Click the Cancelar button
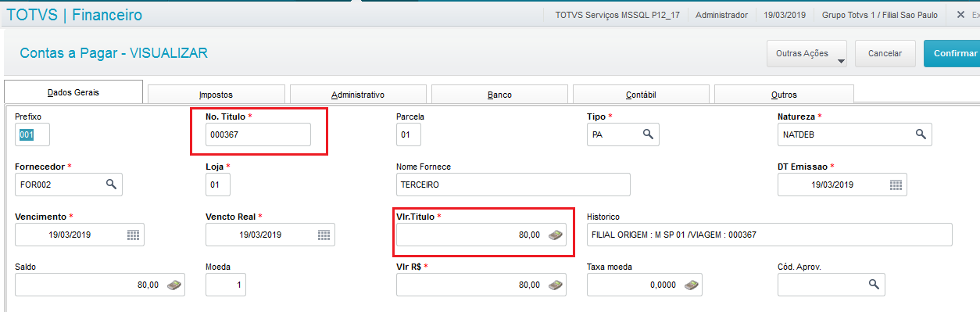980x312 pixels. (885, 53)
